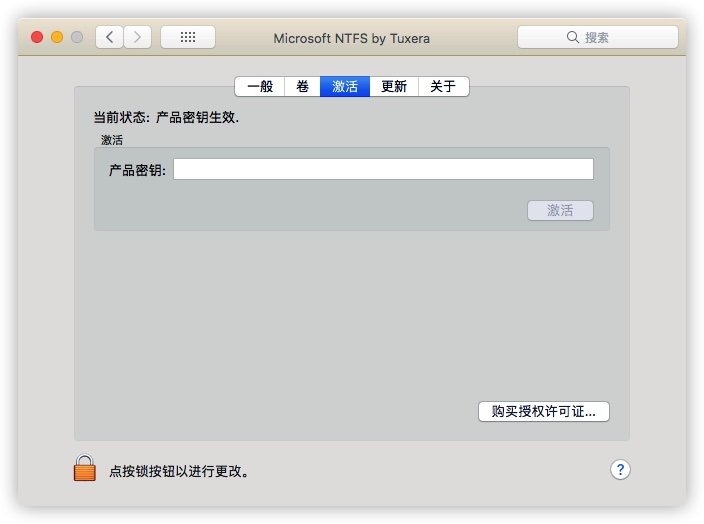Select the 激活 tab
Image resolution: width=704 pixels, height=524 pixels.
point(345,86)
